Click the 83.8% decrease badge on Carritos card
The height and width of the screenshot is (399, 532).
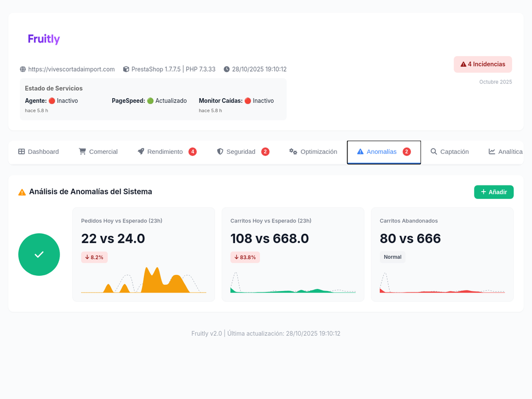point(245,257)
